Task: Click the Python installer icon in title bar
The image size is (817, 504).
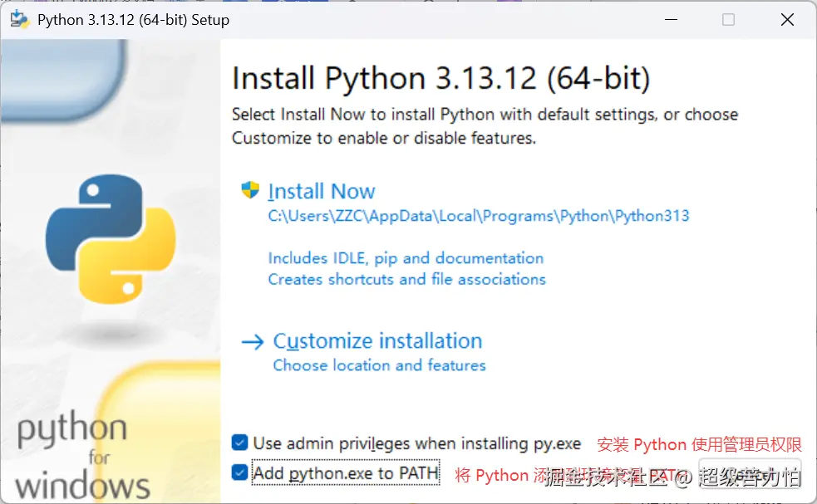Action: point(20,20)
